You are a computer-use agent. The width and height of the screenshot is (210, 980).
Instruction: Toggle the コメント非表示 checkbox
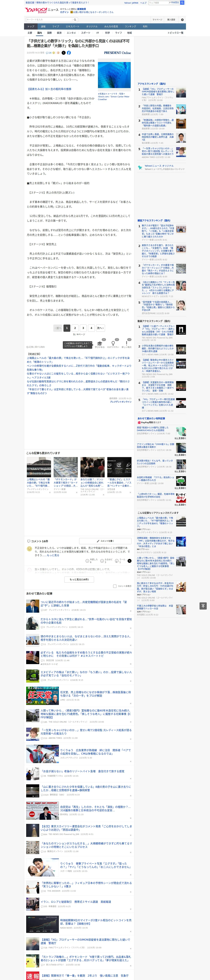(115, 586)
